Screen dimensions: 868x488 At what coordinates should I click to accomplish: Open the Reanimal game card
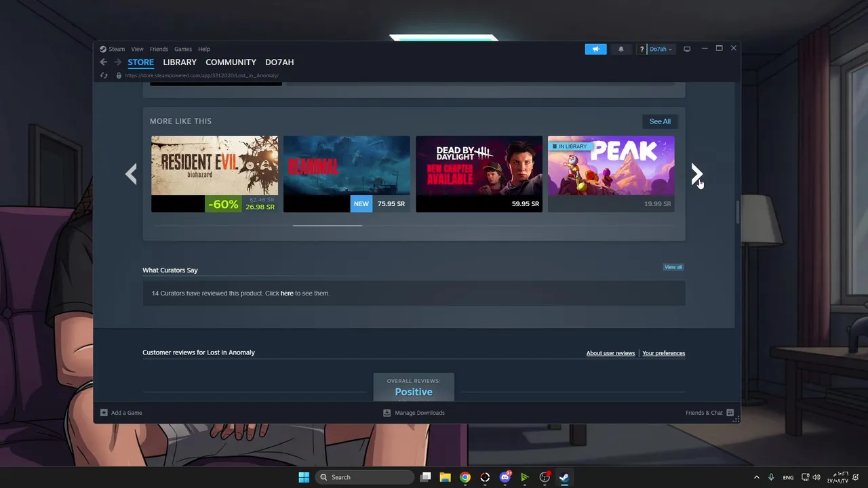pos(347,174)
